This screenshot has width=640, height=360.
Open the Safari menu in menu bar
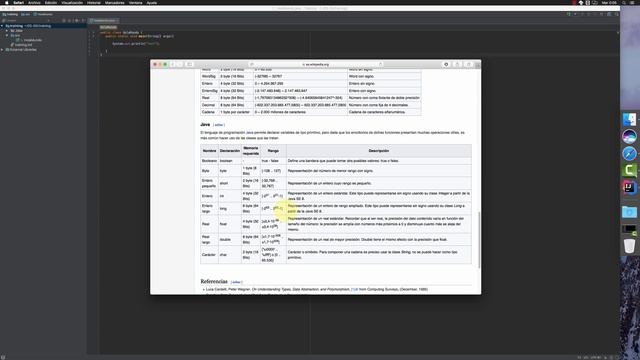pos(18,2)
